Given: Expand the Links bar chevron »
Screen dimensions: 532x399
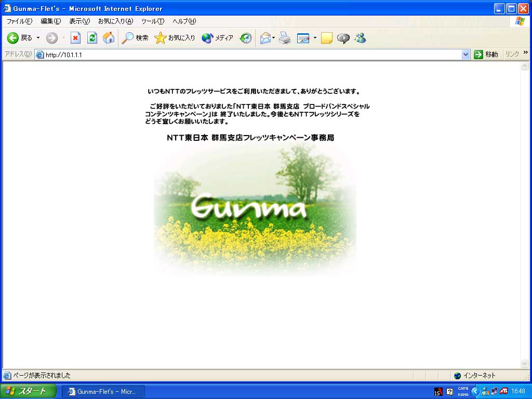Looking at the screenshot, I should coord(526,52).
